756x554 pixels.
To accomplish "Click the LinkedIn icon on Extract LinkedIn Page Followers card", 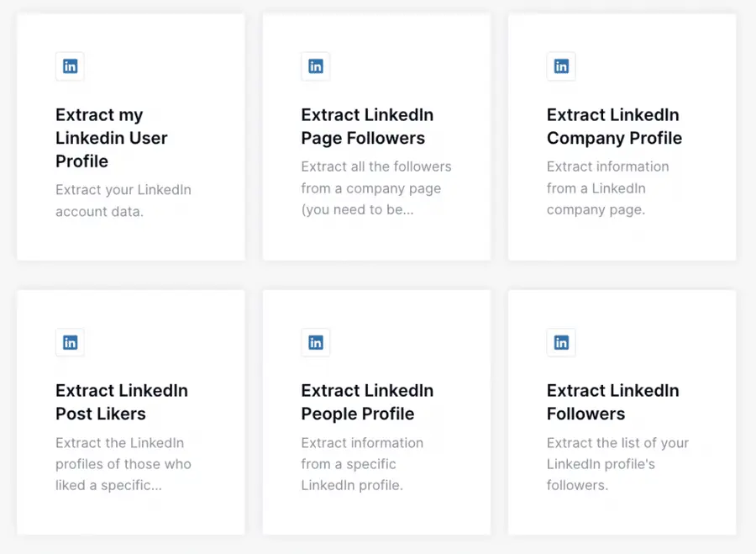I will point(315,66).
